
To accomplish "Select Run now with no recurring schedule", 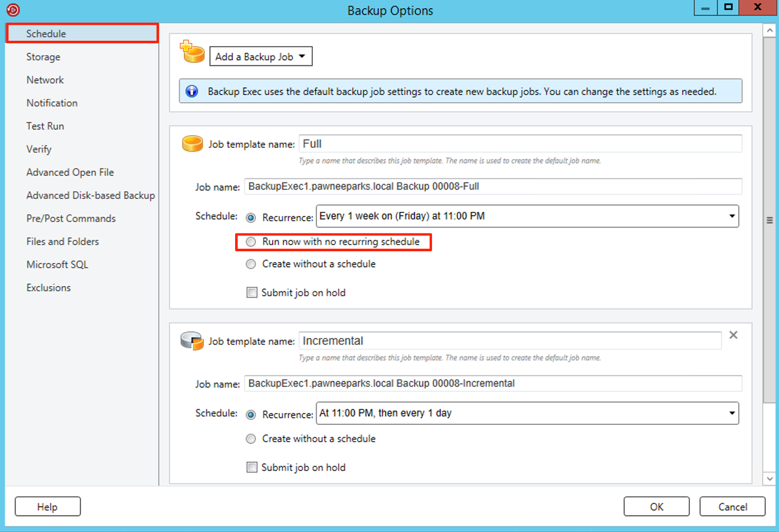I will [x=251, y=241].
